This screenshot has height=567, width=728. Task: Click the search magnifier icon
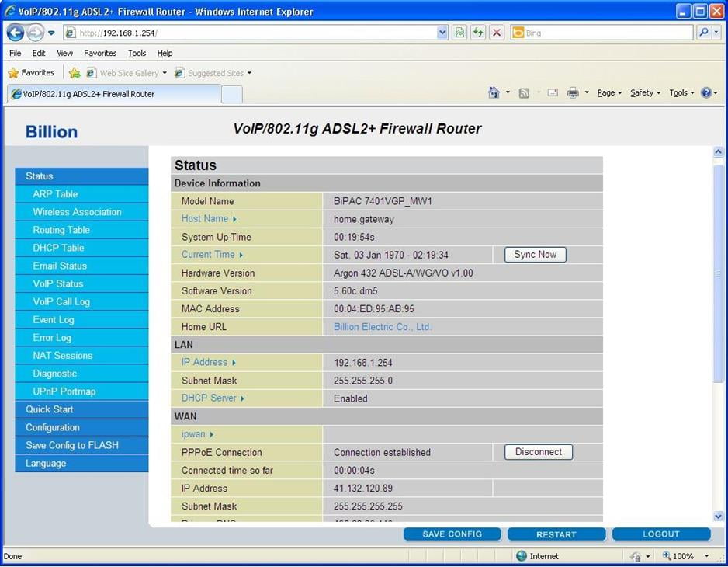click(704, 33)
